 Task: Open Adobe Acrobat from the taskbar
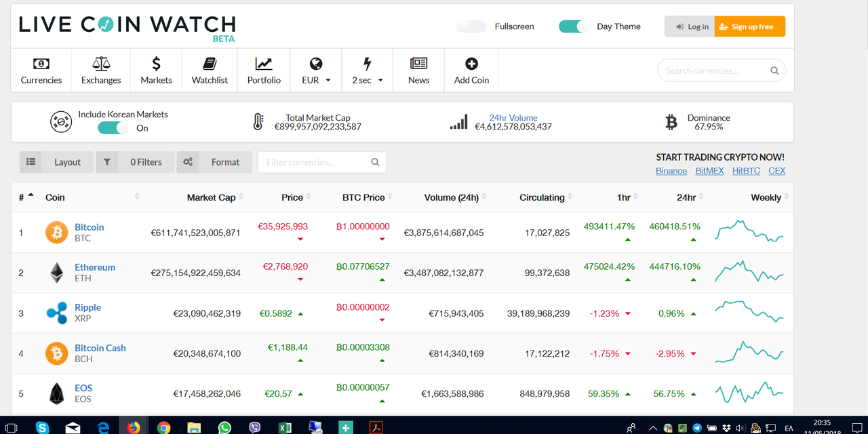coord(375,427)
